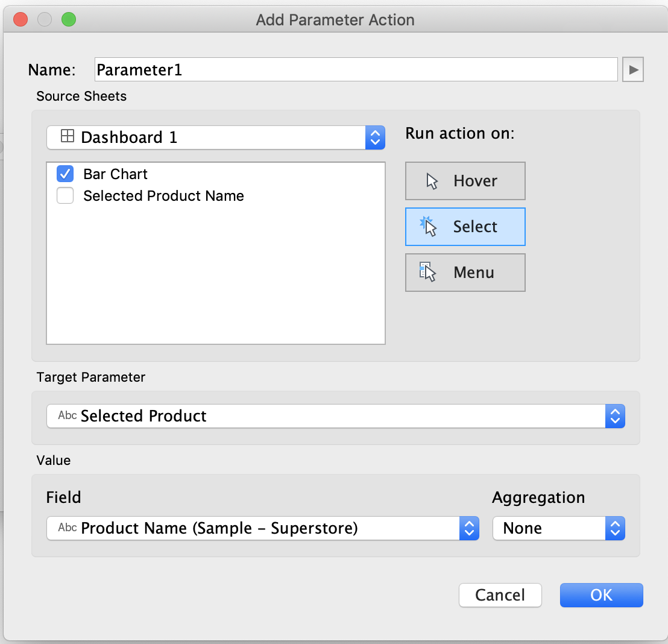Open the Dashboard 1 source sheets dropdown
Viewport: 668px width, 644px height.
[x=374, y=137]
